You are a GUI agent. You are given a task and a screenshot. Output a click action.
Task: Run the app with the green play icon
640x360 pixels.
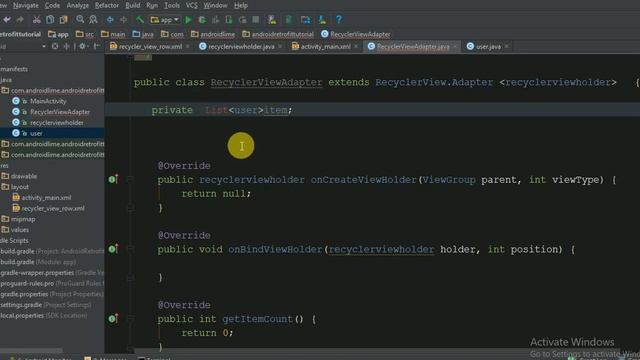tap(188, 20)
